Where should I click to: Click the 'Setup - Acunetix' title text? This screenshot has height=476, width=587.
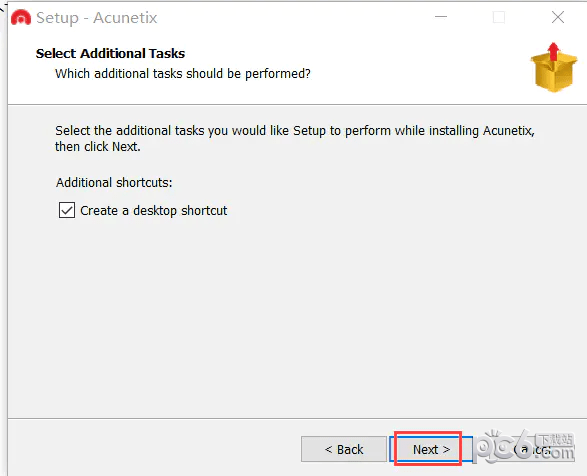coord(97,18)
